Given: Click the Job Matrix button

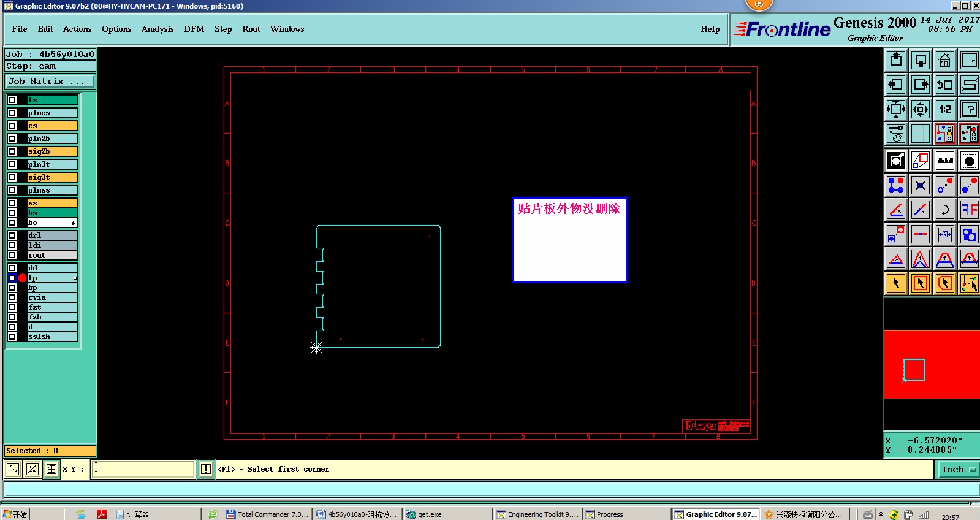Looking at the screenshot, I should [50, 82].
